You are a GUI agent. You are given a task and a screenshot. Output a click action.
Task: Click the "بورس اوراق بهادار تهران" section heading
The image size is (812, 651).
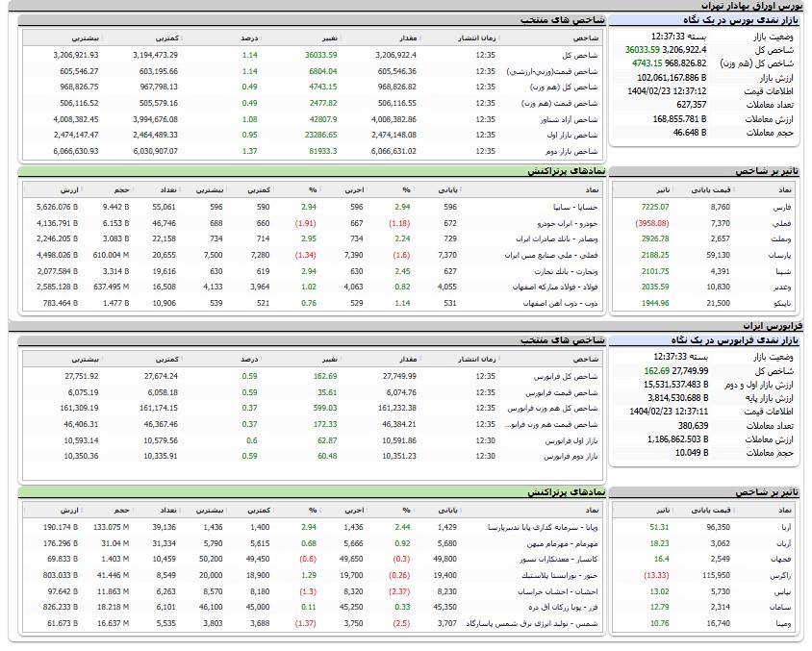tap(752, 6)
